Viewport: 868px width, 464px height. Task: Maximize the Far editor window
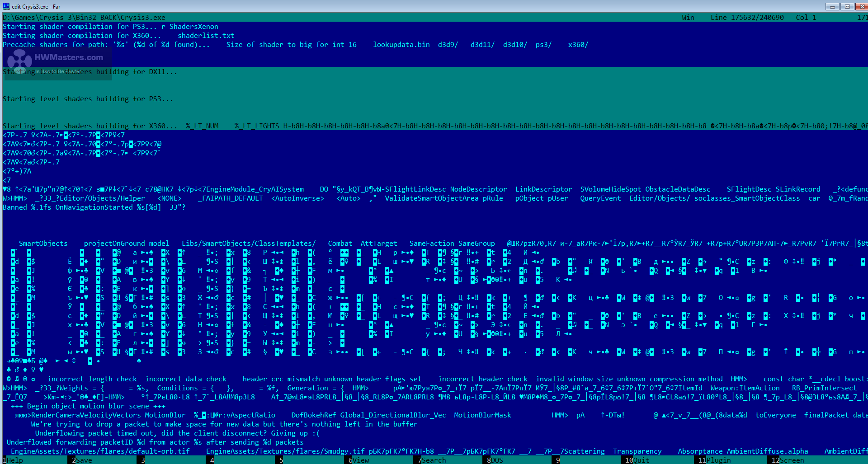847,6
